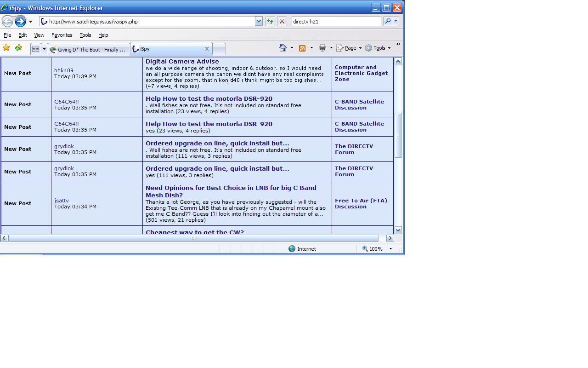The height and width of the screenshot is (368, 588).
Task: Expand the address bar history dropdown
Action: [x=259, y=21]
